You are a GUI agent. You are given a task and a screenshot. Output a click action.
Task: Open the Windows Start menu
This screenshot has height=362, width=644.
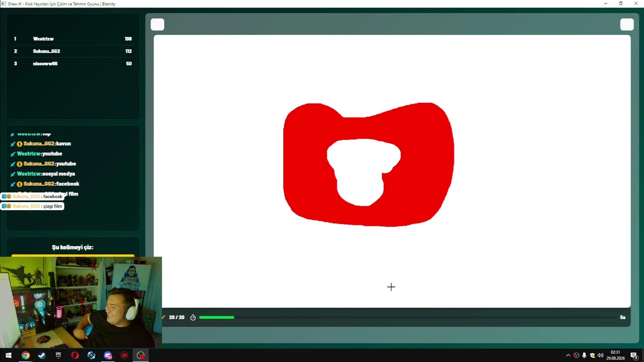[9, 355]
